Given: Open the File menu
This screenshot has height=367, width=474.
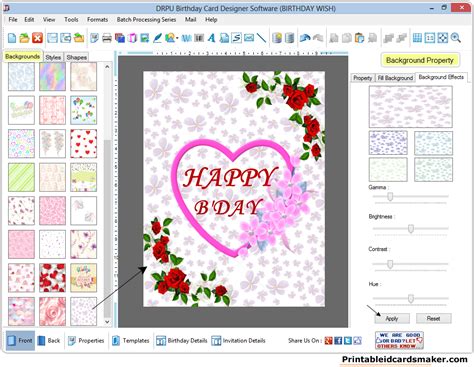Looking at the screenshot, I should coord(13,20).
